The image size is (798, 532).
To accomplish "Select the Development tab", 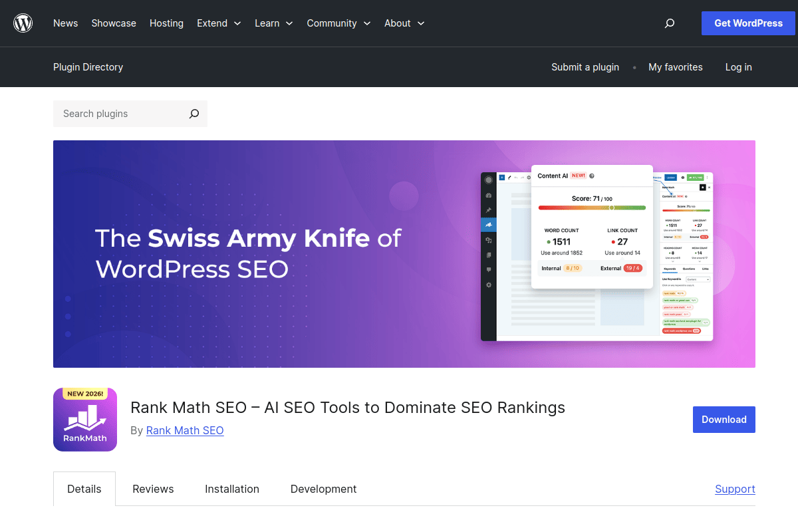I will pyautogui.click(x=323, y=489).
